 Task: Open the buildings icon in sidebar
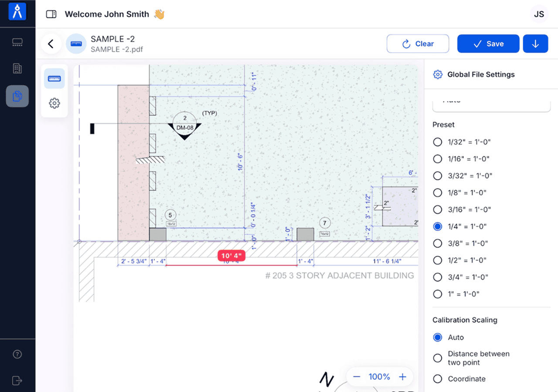point(17,68)
